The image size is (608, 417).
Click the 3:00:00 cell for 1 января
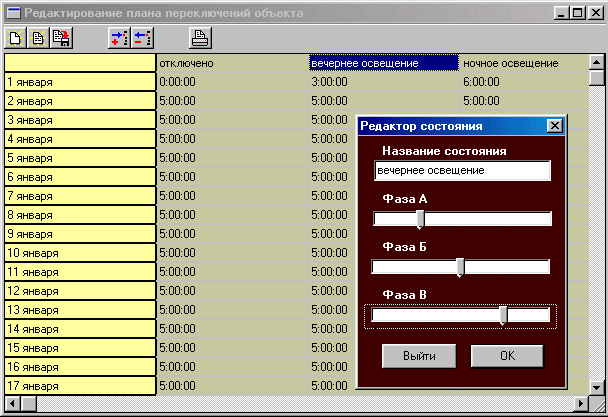384,82
